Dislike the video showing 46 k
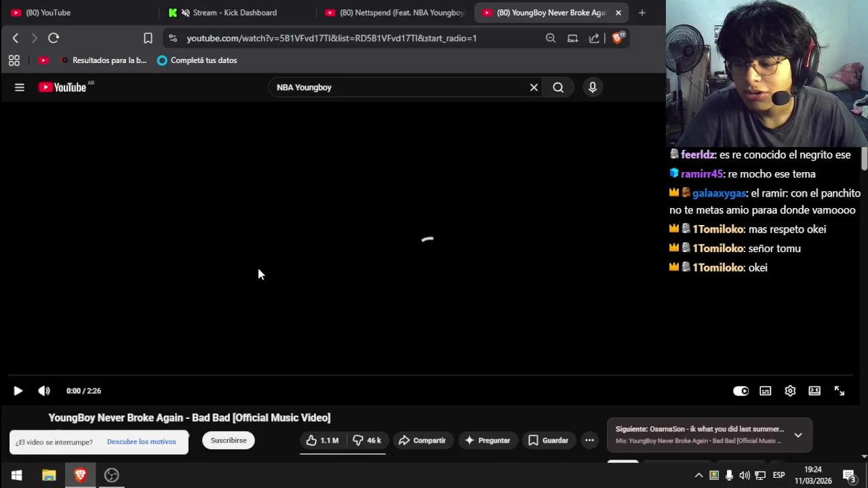 pyautogui.click(x=367, y=441)
